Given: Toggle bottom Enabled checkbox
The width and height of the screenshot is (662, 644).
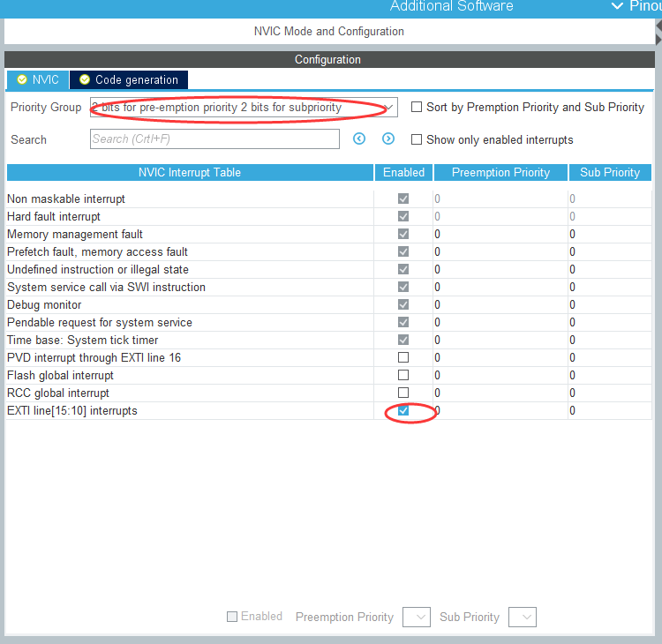Looking at the screenshot, I should click(x=232, y=617).
